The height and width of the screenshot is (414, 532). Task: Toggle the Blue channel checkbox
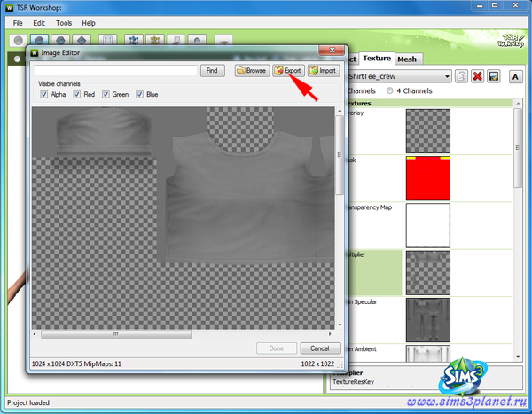(x=140, y=94)
